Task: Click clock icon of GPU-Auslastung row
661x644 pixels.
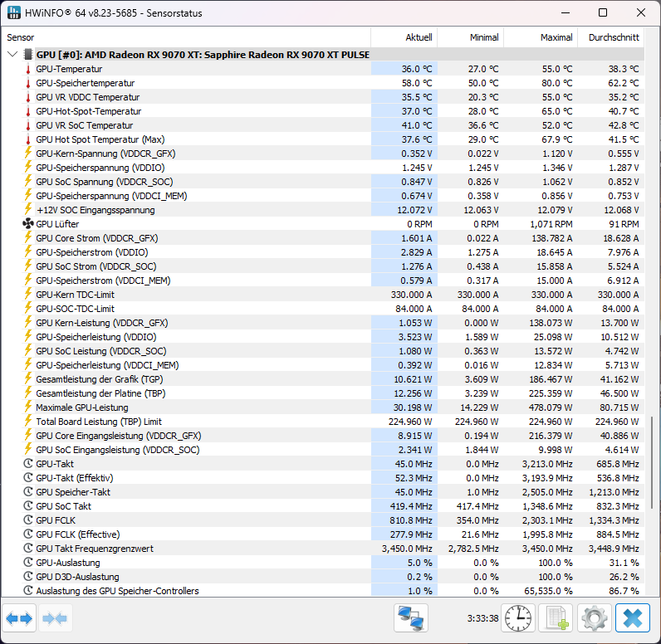Action: tap(28, 563)
